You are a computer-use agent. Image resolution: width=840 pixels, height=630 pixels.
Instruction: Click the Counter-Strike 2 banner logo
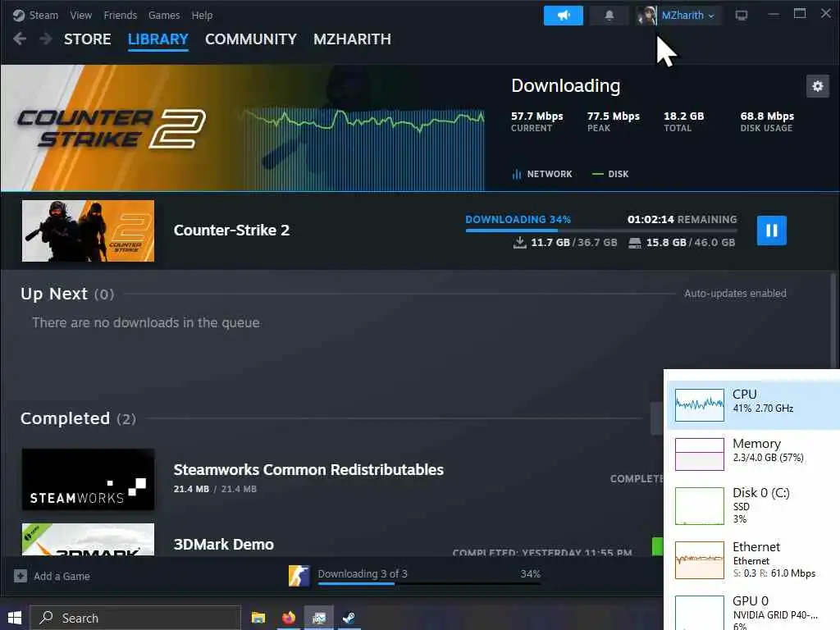112,129
